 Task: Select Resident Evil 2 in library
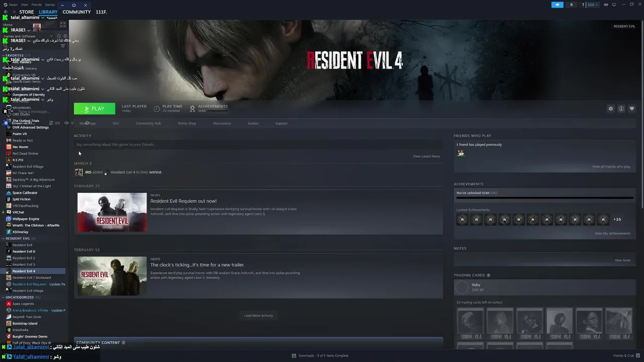(x=24, y=258)
